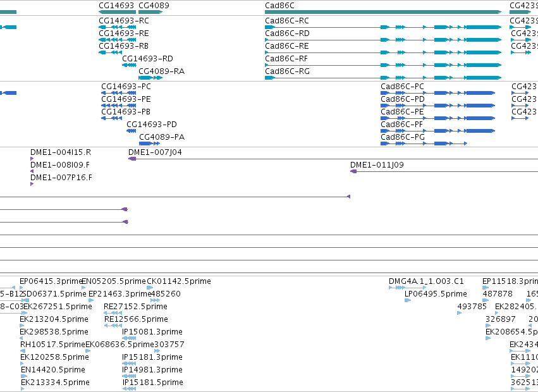Click the Cad86C-PG protein glyph
Image resolution: width=538 pixels, height=392 pixels.
tap(424, 144)
